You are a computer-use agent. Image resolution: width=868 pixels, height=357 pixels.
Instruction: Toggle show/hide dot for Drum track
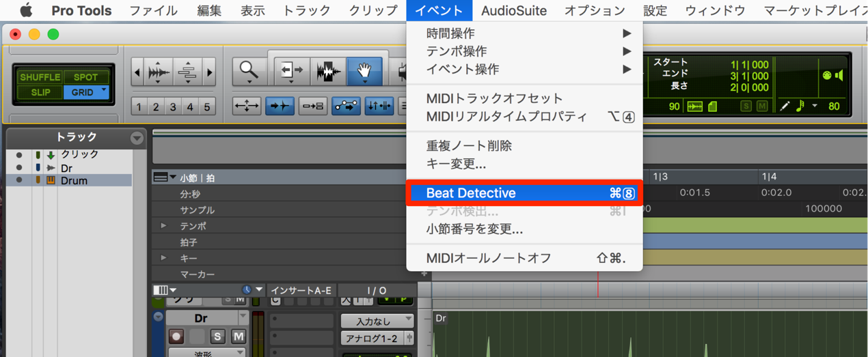pos(19,181)
